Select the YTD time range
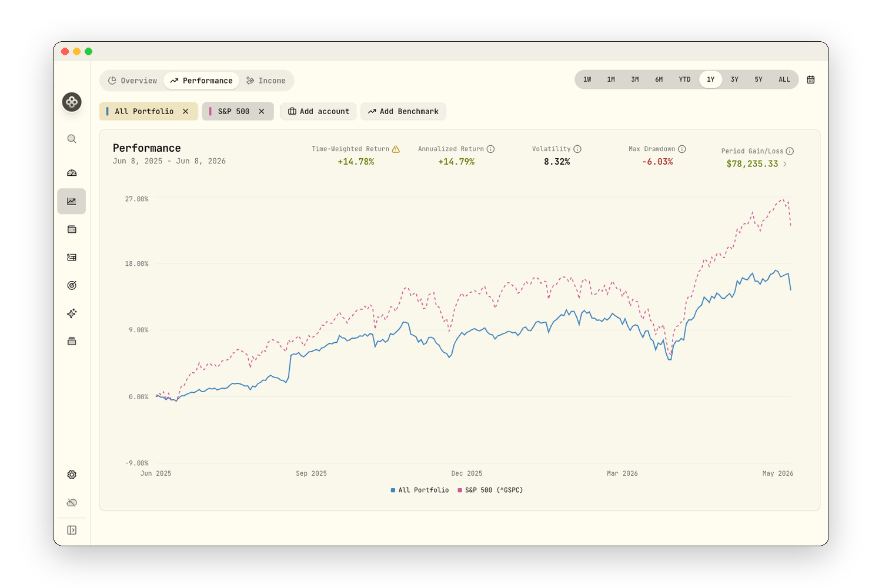 (x=684, y=79)
